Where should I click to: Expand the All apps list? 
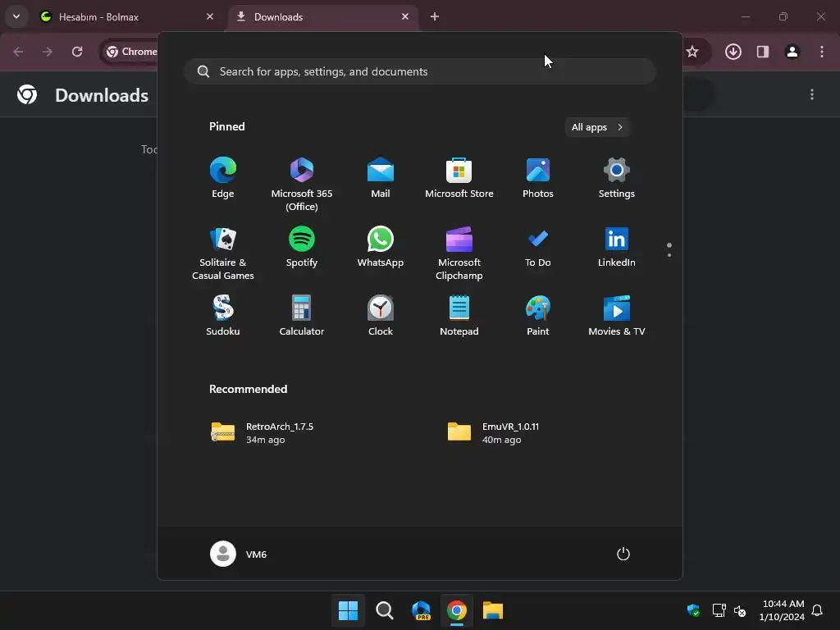[x=597, y=127]
